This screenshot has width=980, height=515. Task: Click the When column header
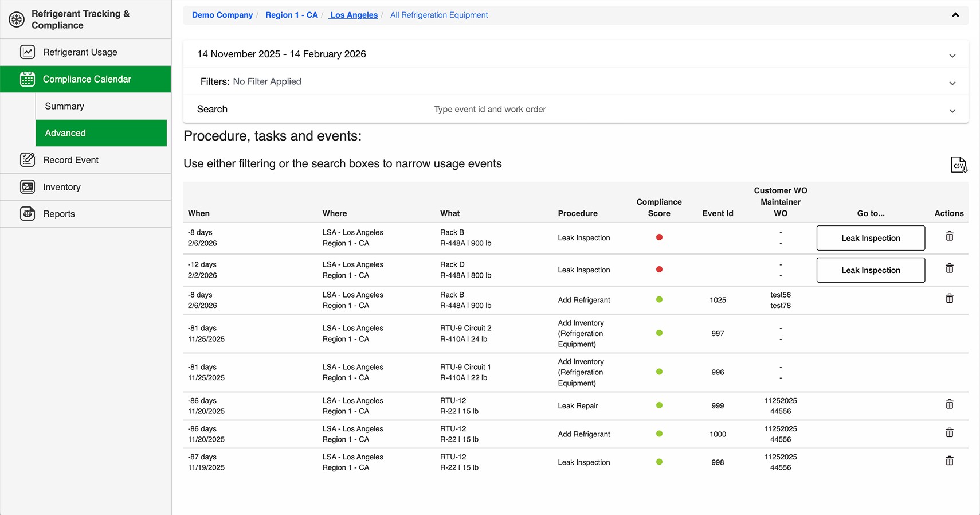199,213
